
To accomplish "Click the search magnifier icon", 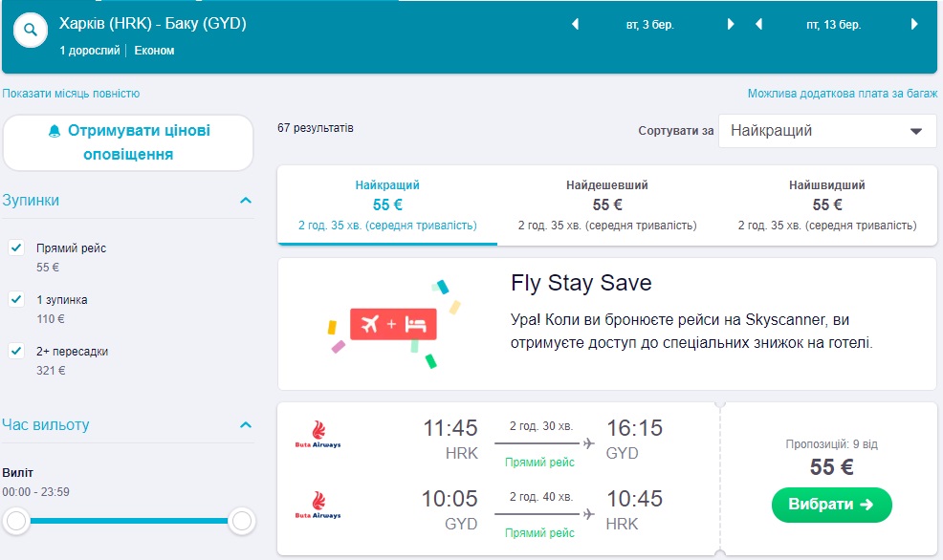I will pyautogui.click(x=31, y=31).
